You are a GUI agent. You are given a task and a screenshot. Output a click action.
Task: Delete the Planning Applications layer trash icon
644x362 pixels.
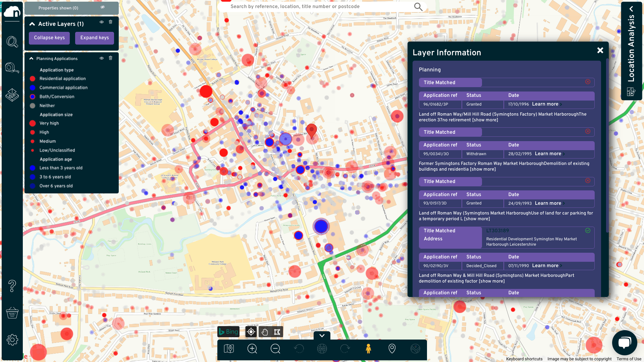110,58
